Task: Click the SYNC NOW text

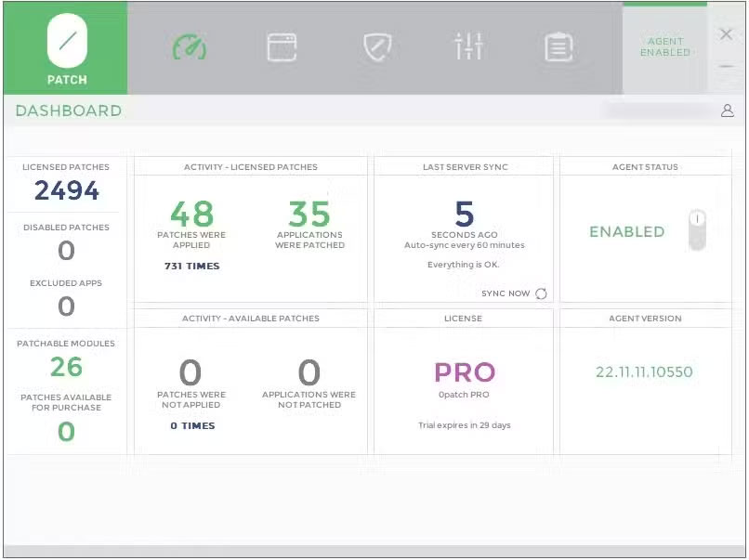Action: point(506,293)
